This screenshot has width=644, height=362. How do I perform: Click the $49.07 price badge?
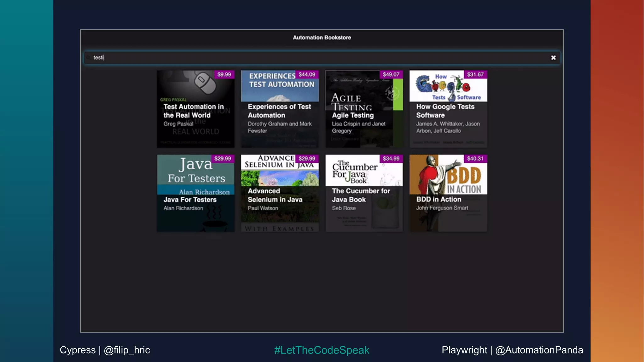click(391, 74)
